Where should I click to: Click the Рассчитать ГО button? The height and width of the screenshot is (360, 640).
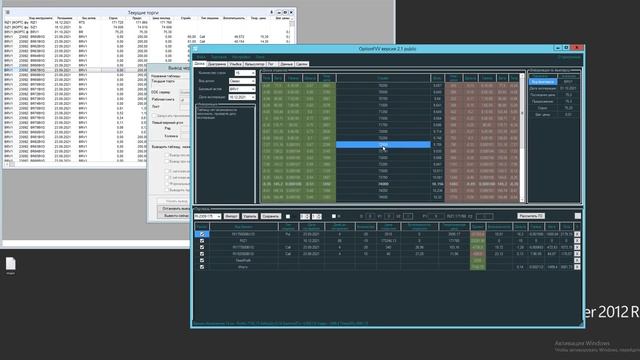[x=531, y=216]
